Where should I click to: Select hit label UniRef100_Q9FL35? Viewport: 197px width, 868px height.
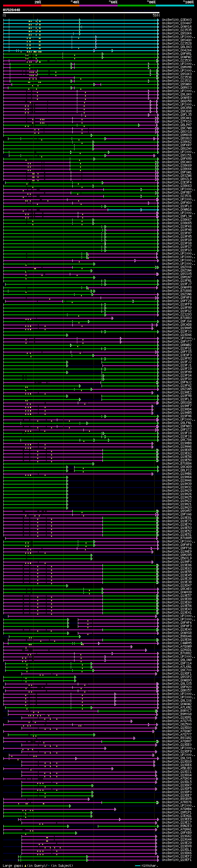tap(177, 115)
